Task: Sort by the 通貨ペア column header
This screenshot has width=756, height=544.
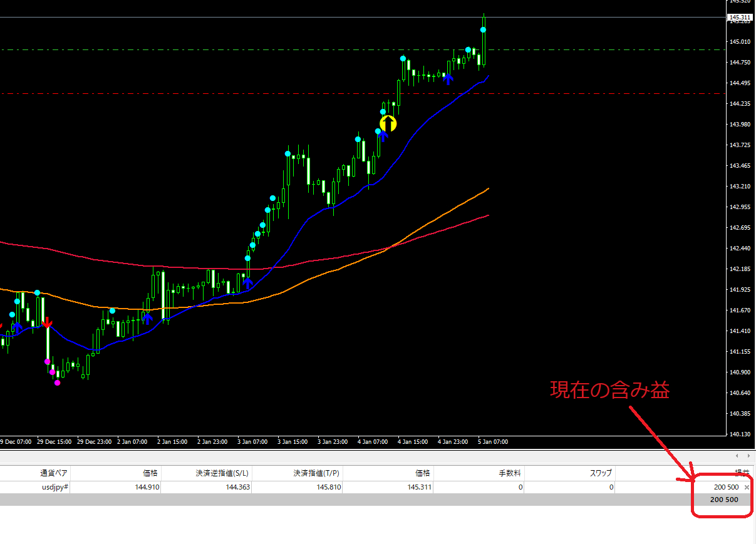Action: tap(54, 473)
